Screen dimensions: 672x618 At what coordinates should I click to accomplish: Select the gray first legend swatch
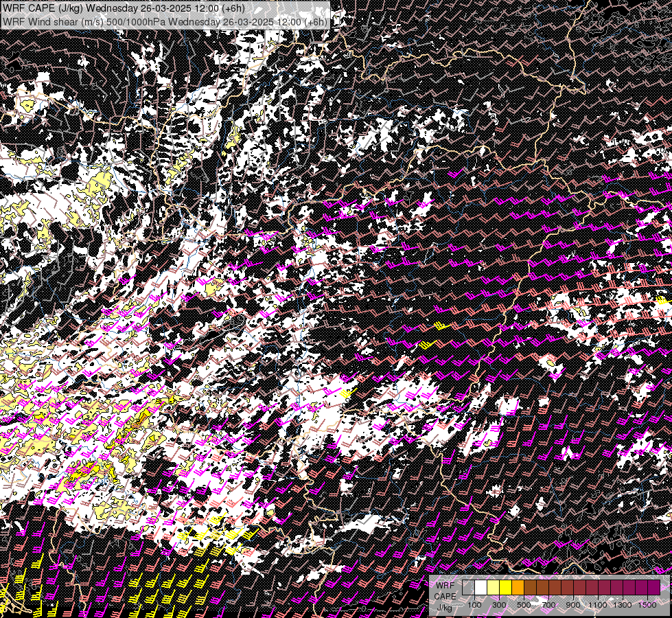468,587
